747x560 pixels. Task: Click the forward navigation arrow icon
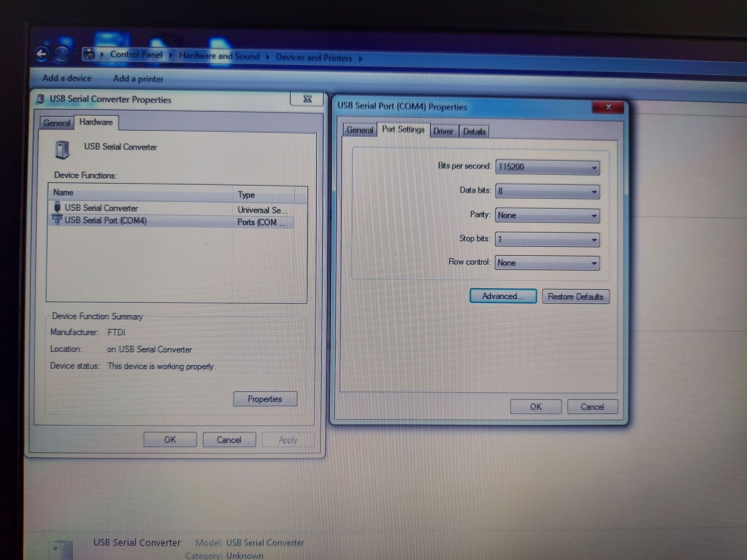pos(62,55)
